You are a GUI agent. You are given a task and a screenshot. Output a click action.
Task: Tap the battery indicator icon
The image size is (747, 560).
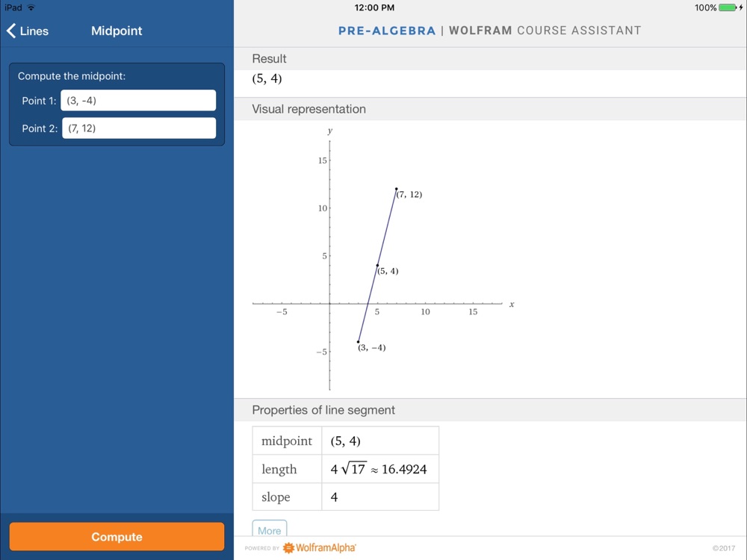[728, 7]
